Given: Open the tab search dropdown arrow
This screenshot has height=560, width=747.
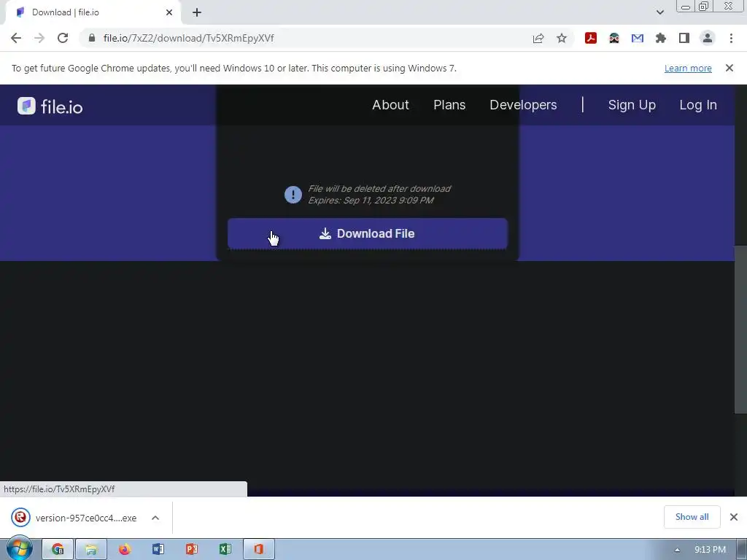Looking at the screenshot, I should tap(659, 12).
